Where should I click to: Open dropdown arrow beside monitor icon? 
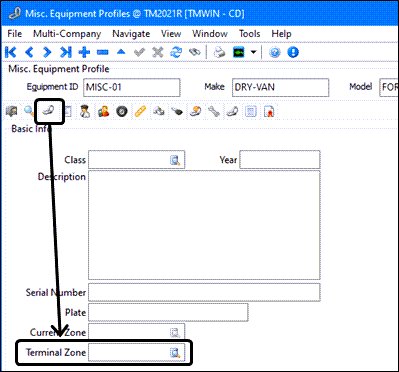coord(253,52)
